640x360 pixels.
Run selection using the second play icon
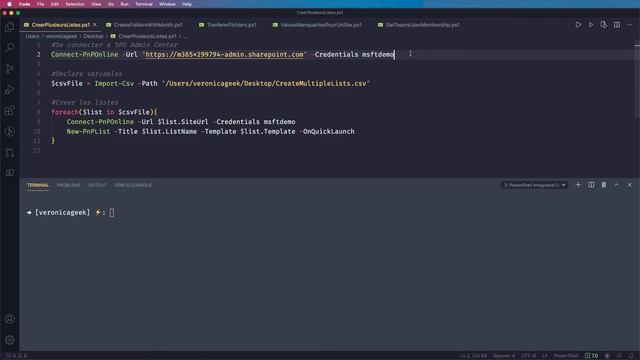click(591, 25)
